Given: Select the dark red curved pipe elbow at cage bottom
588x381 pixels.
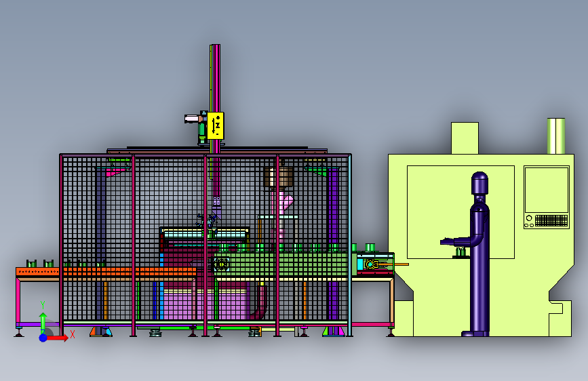Looking at the screenshot, I should 260,303.
